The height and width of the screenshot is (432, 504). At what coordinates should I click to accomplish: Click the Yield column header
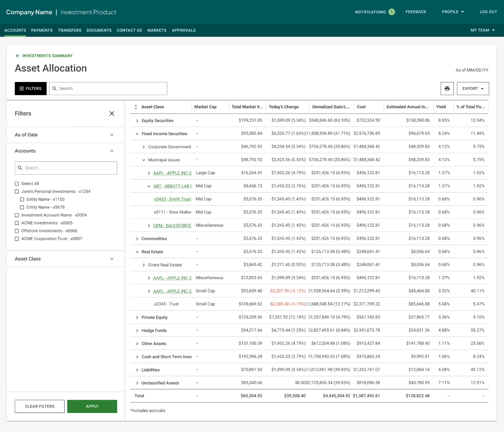(441, 107)
